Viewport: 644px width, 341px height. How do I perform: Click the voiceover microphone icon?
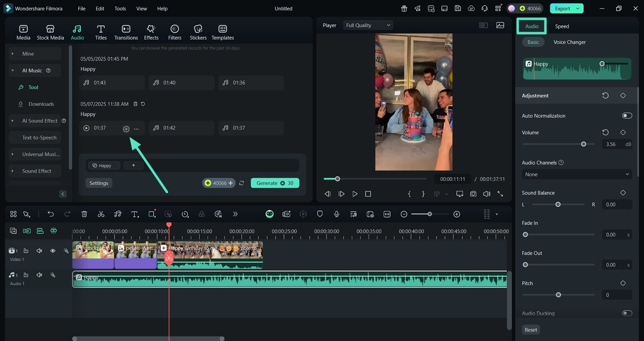pos(336,214)
